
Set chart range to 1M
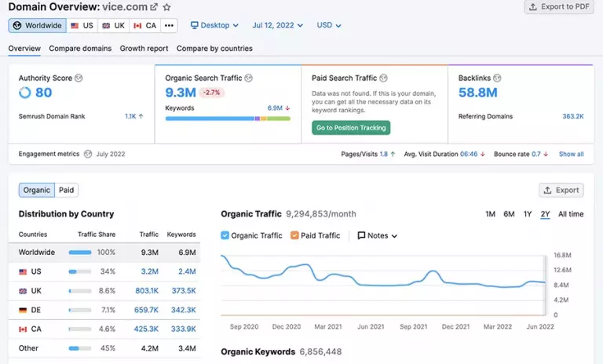(490, 214)
